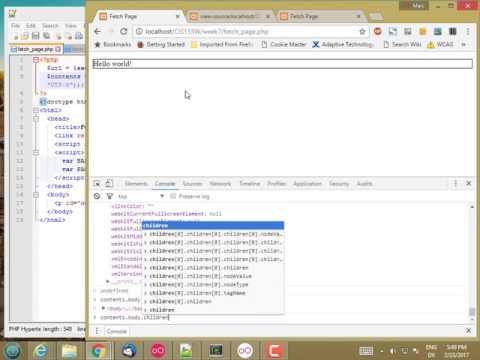Toggle the DevTools device toolbar icon
Image resolution: width=480 pixels, height=360 pixels.
pyautogui.click(x=109, y=184)
